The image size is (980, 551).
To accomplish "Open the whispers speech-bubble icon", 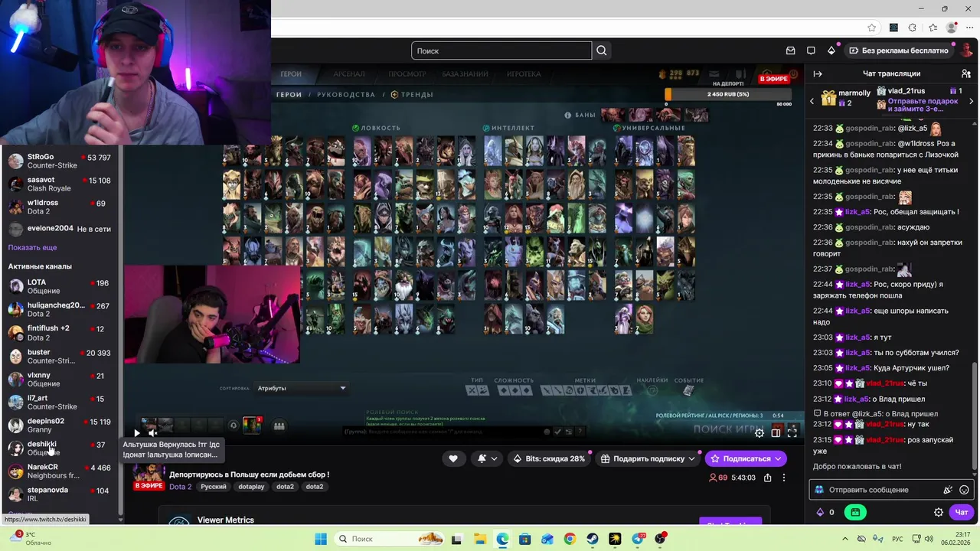I will (811, 51).
